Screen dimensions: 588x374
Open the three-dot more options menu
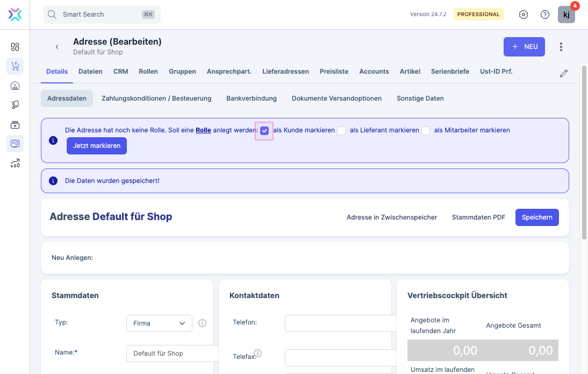tap(561, 47)
